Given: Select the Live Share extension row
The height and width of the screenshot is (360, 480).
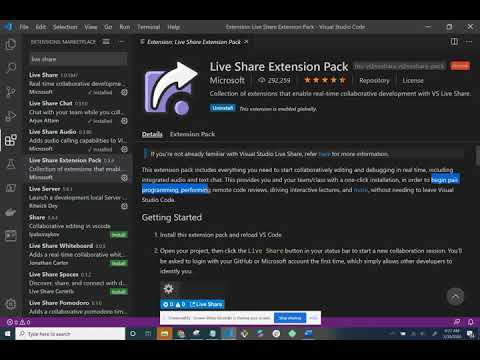Looking at the screenshot, I should pyautogui.click(x=77, y=83).
